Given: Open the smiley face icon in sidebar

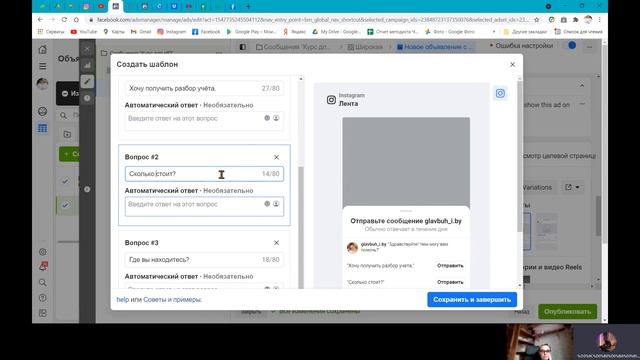Looking at the screenshot, I should pyautogui.click(x=42, y=111).
